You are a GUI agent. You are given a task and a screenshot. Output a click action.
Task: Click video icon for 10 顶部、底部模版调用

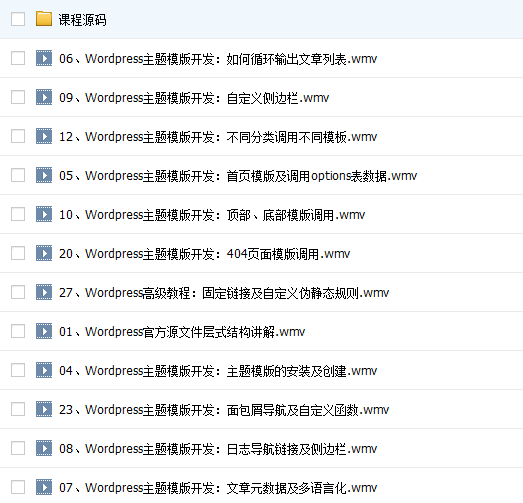44,214
